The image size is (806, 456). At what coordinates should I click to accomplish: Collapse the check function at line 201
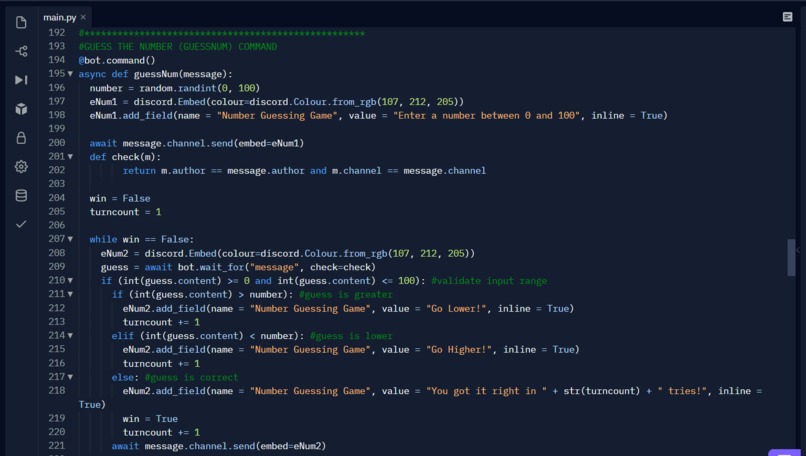click(70, 157)
